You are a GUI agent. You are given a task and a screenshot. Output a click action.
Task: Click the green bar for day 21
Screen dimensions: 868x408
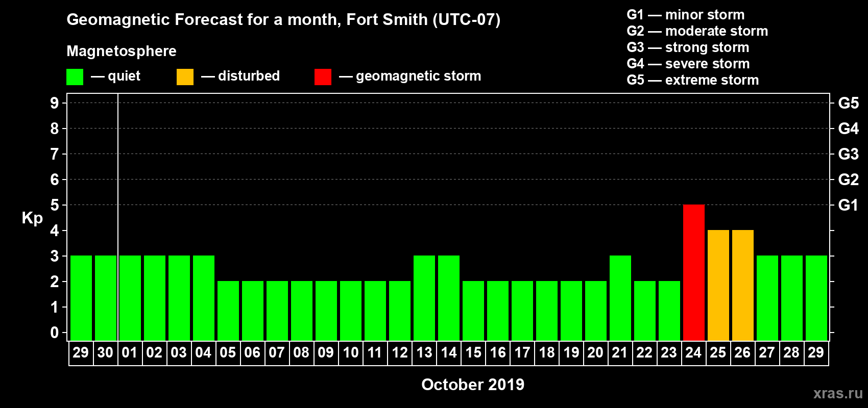620,298
